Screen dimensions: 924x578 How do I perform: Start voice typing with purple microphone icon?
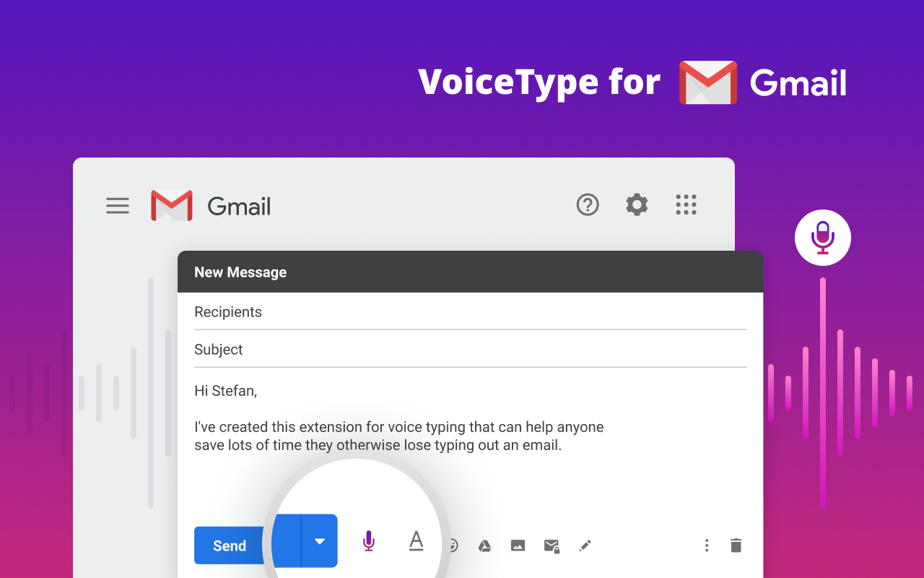pos(369,541)
